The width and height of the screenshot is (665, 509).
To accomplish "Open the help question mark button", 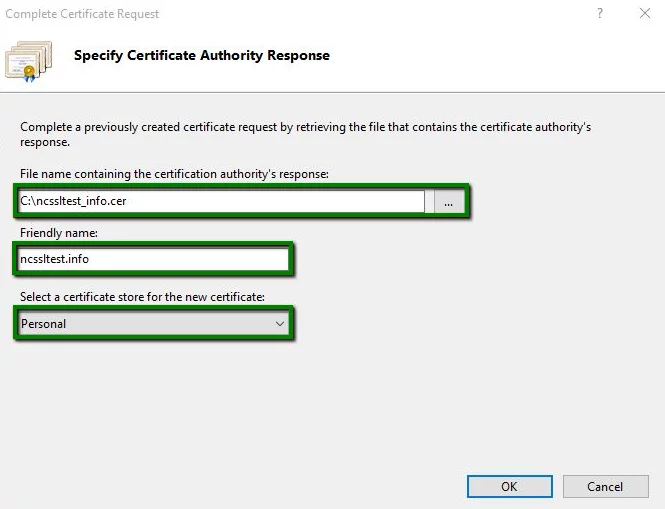I will coord(600,14).
